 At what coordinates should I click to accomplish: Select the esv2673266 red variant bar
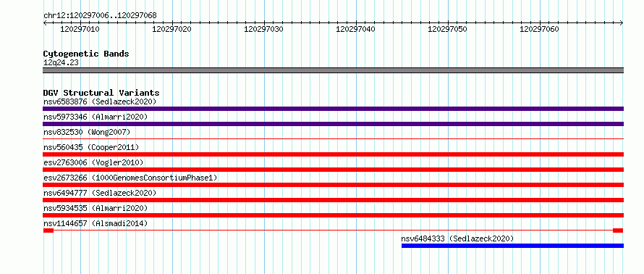coord(333,185)
